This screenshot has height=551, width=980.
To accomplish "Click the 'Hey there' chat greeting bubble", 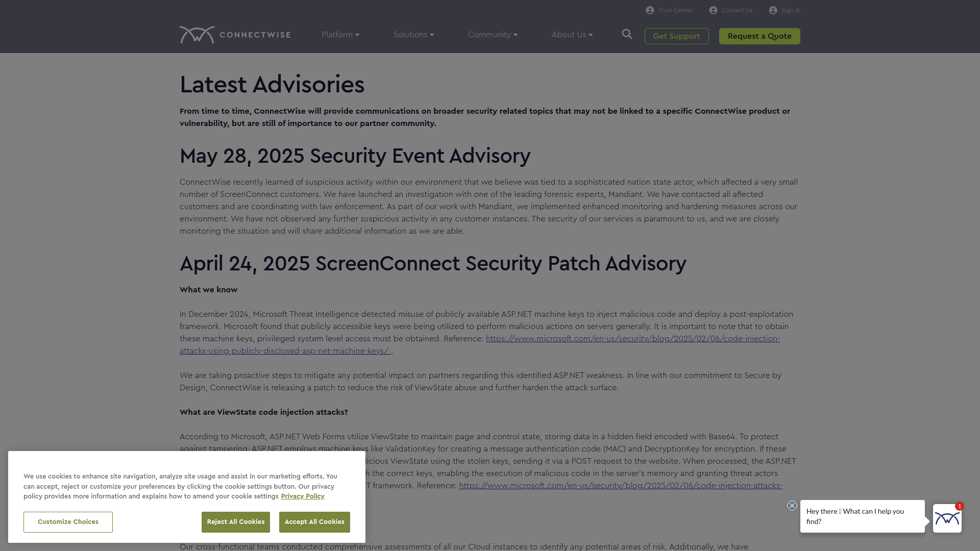I will (x=862, y=516).
